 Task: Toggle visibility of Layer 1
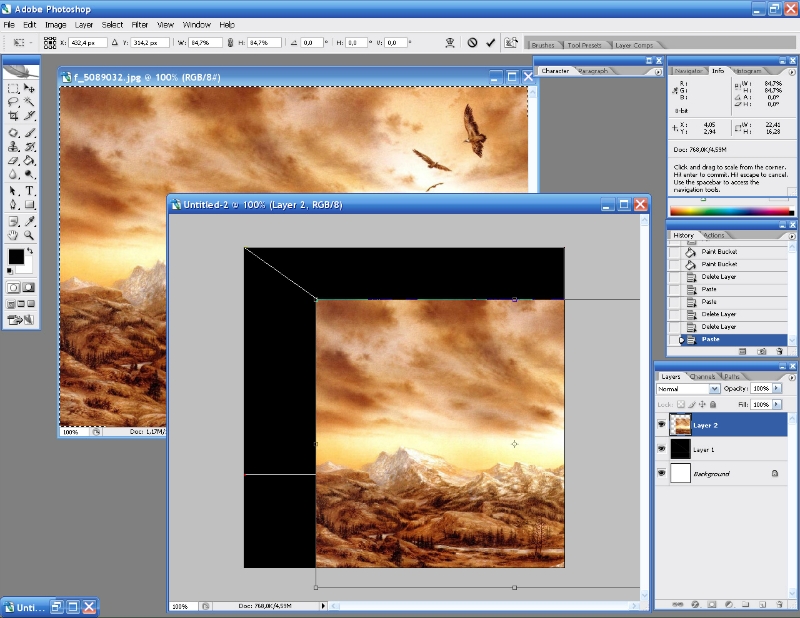[662, 450]
